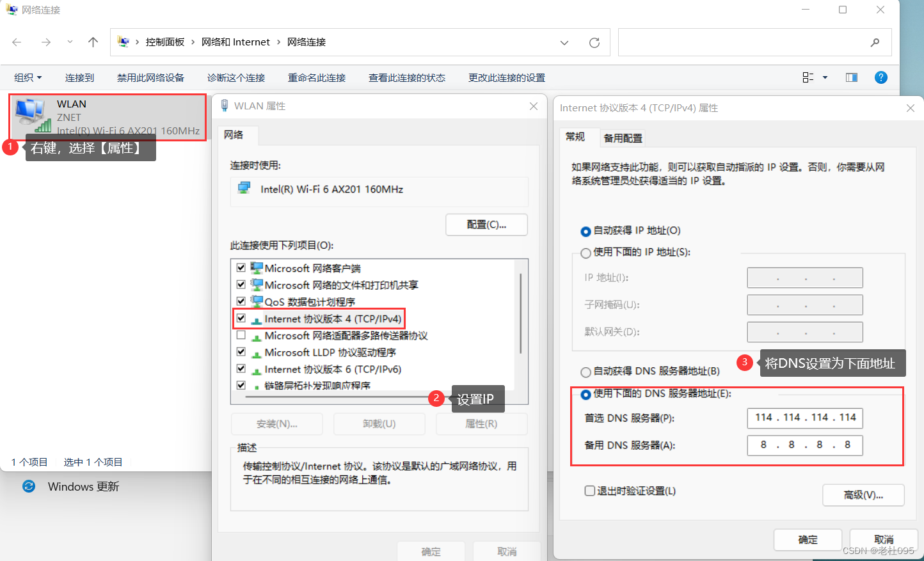Click the search magnifier icon

pyautogui.click(x=875, y=42)
